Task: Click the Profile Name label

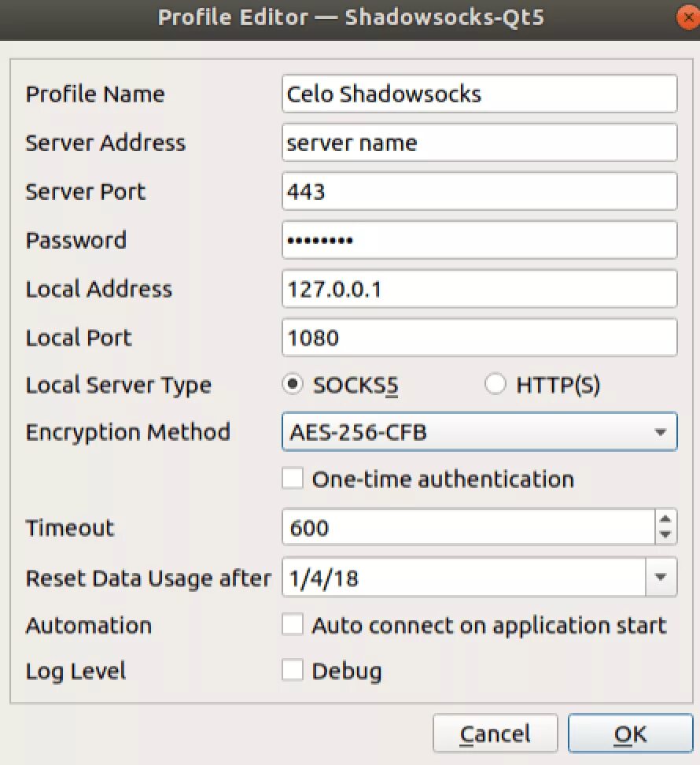Action: coord(95,94)
